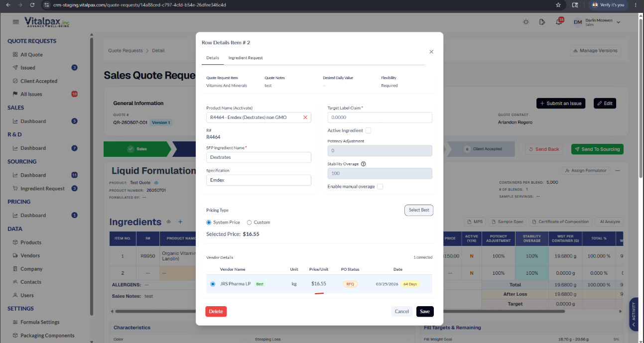The image size is (644, 343).
Task: Cancel the Row Details dialog
Action: click(402, 312)
